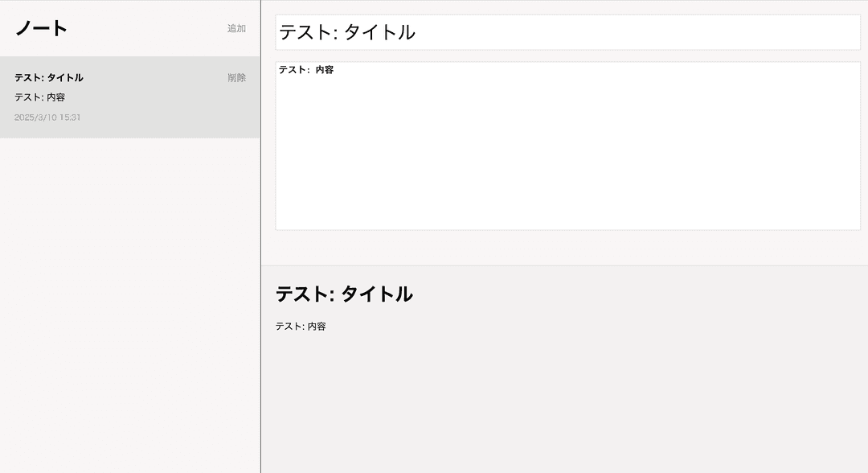Click the note preview snippet テスト: 内容
Screen dimensions: 868x473
pyautogui.click(x=40, y=97)
